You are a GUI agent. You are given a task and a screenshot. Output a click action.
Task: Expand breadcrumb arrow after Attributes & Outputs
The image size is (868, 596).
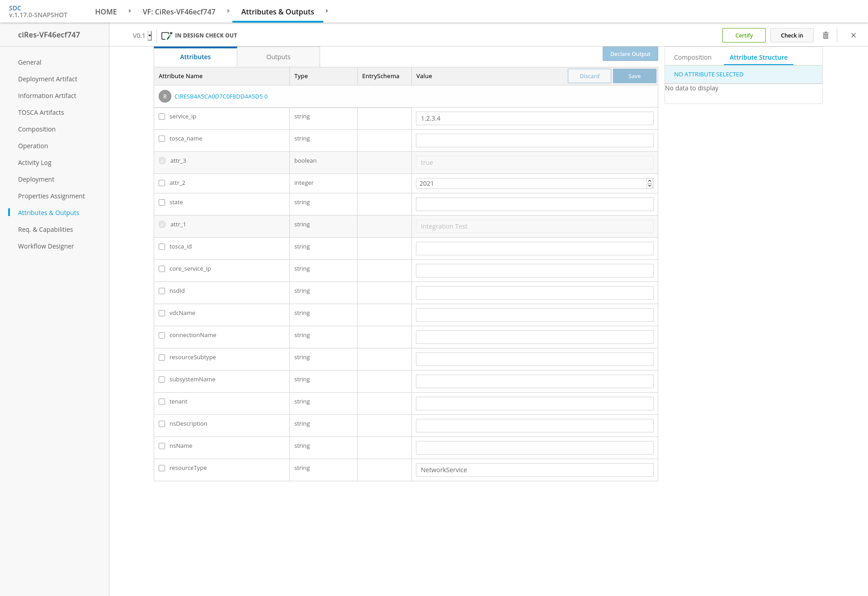[x=327, y=11]
